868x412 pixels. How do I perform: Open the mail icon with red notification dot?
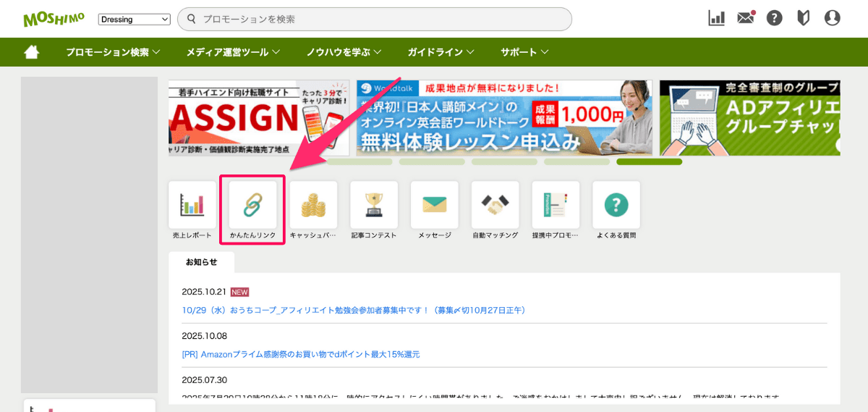pos(746,18)
